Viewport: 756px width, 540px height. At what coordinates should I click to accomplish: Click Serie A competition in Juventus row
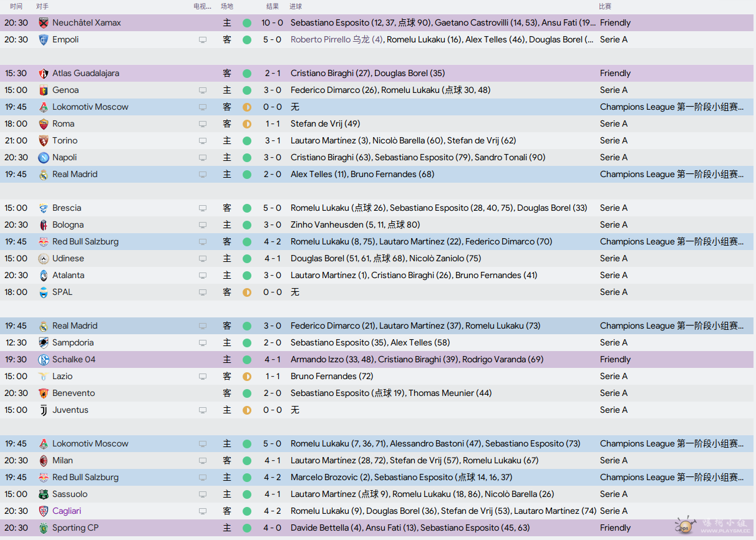(x=614, y=410)
